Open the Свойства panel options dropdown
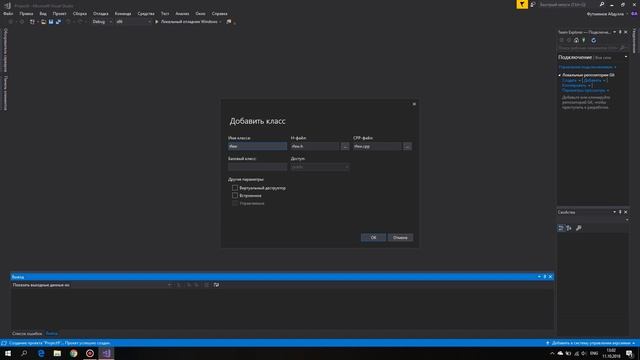640x360 pixels. (x=614, y=212)
